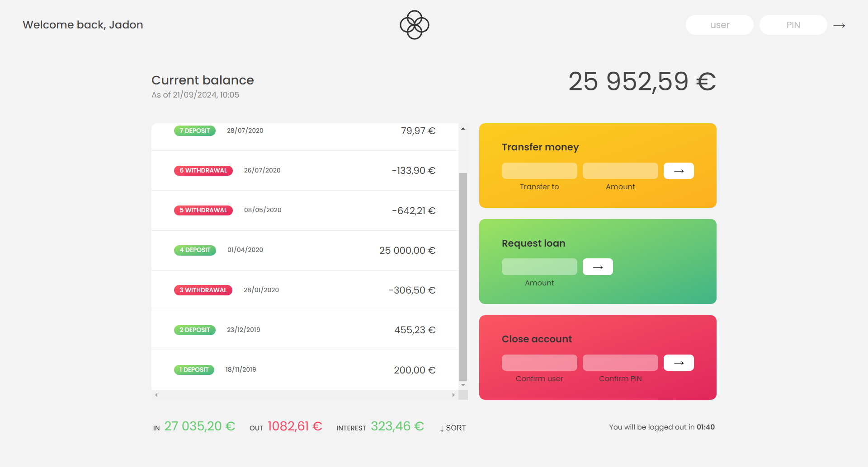This screenshot has width=868, height=467.
Task: Focus the PIN login field
Action: pos(793,25)
